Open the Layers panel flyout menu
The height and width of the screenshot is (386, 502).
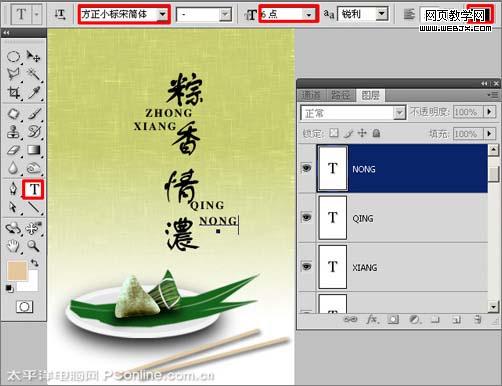pyautogui.click(x=493, y=95)
